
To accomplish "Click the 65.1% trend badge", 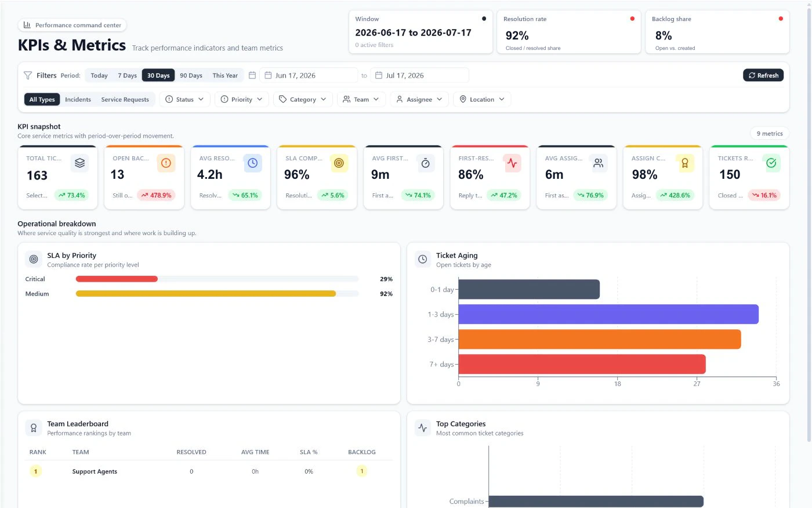I will [245, 195].
